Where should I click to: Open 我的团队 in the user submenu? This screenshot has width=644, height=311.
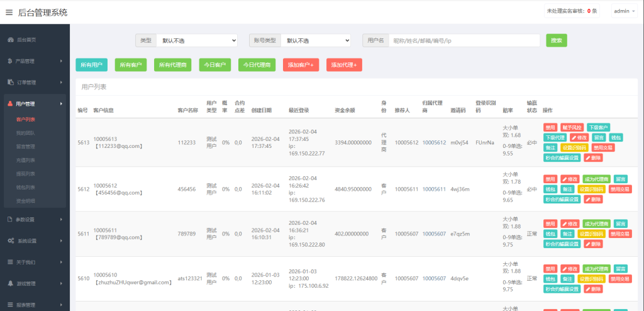pos(25,133)
